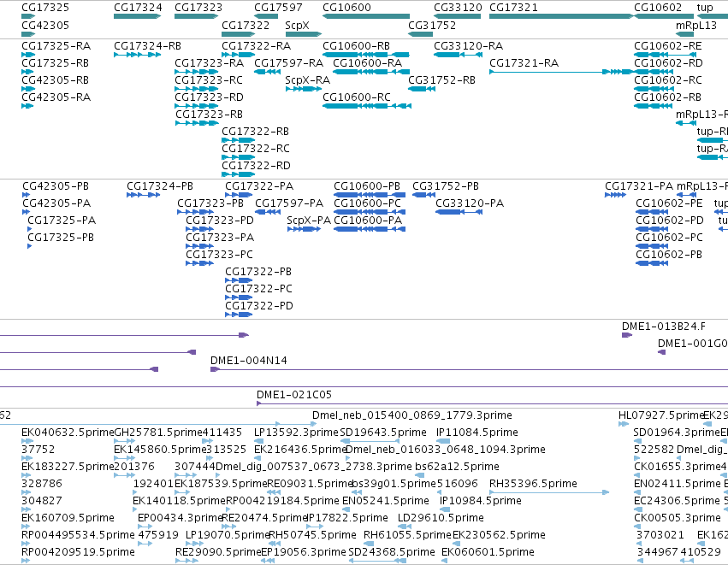Click transcript label ScpX-RA
Screen dimensions: 728x565
pyautogui.click(x=307, y=80)
